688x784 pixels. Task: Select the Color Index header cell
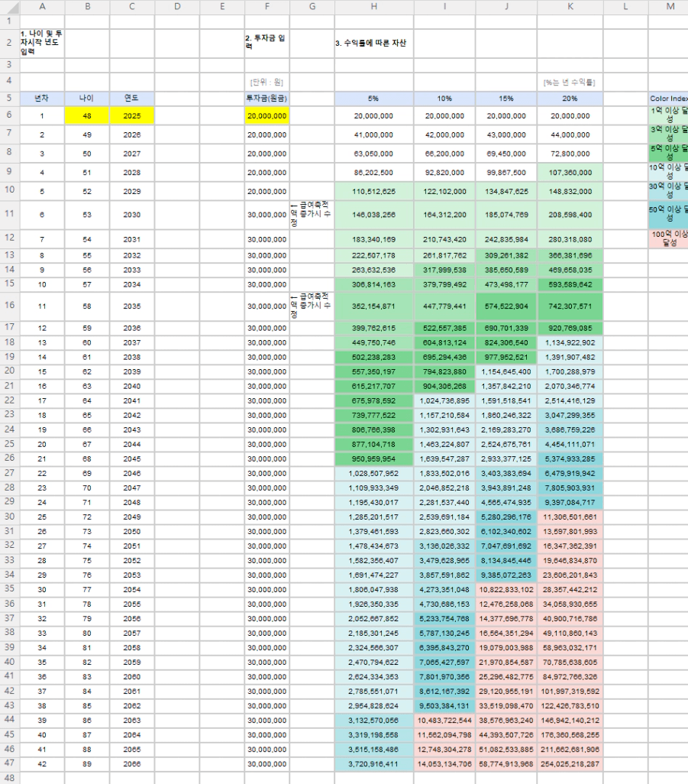[x=668, y=99]
